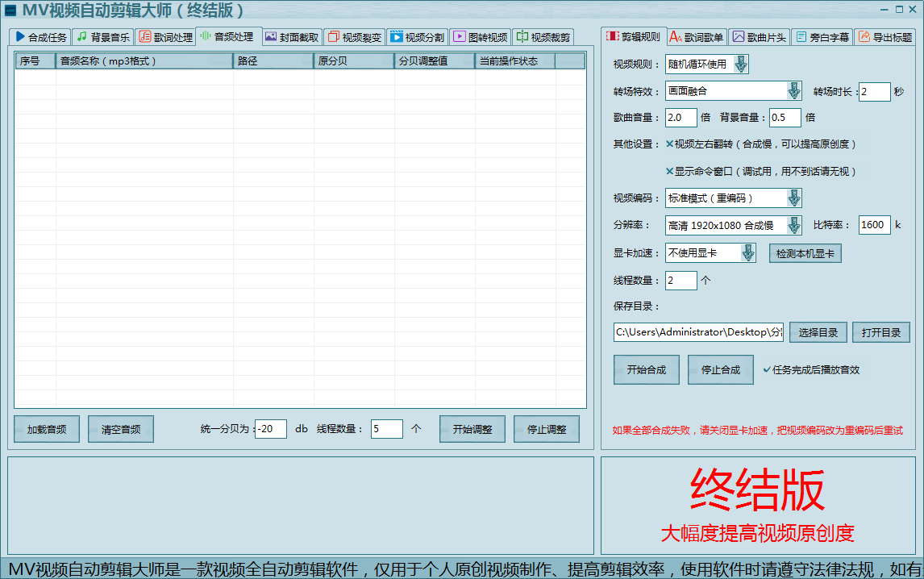Image resolution: width=924 pixels, height=579 pixels.
Task: Click the 视频裁剪 crop icon
Action: [x=522, y=36]
